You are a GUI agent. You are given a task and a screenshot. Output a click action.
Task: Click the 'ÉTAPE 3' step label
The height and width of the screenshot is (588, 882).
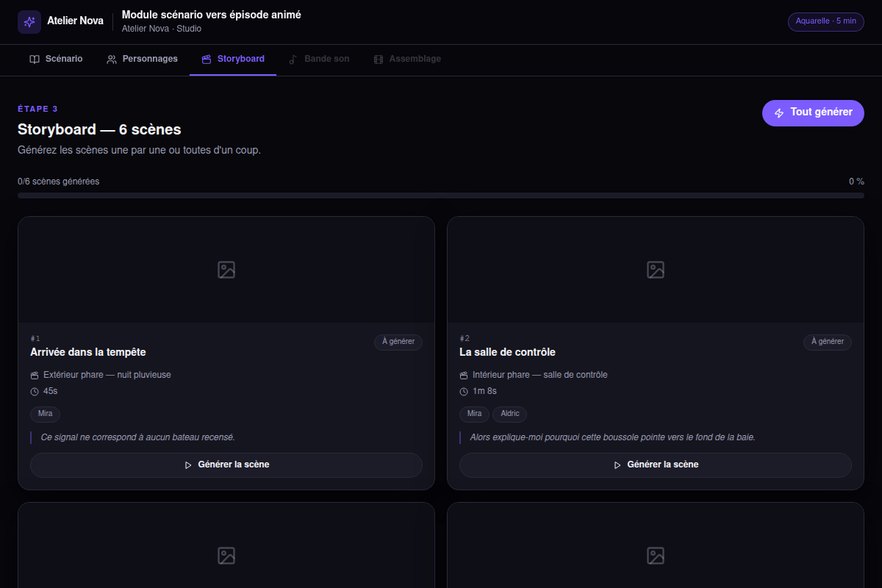click(37, 109)
